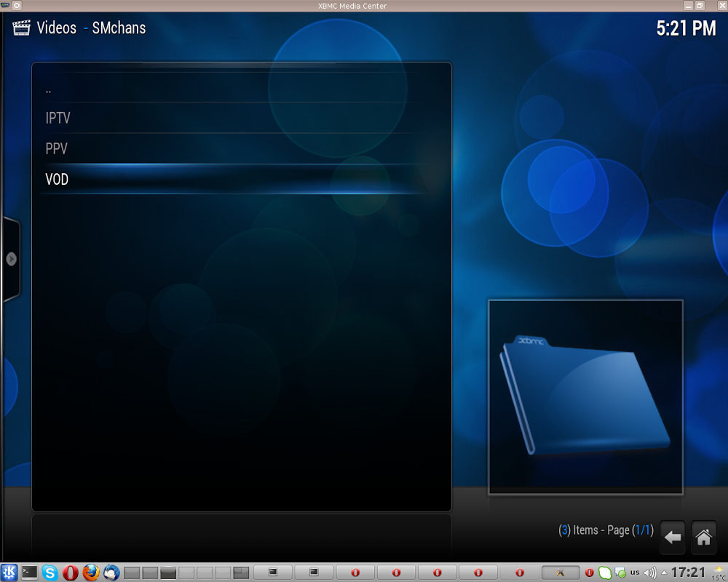Switch to the XBMC task button

[561, 573]
